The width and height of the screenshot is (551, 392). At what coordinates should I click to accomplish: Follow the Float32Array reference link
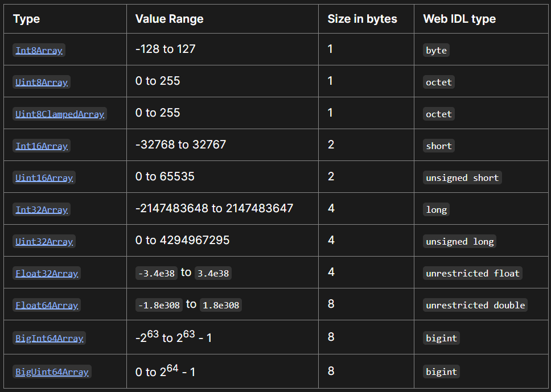click(47, 273)
